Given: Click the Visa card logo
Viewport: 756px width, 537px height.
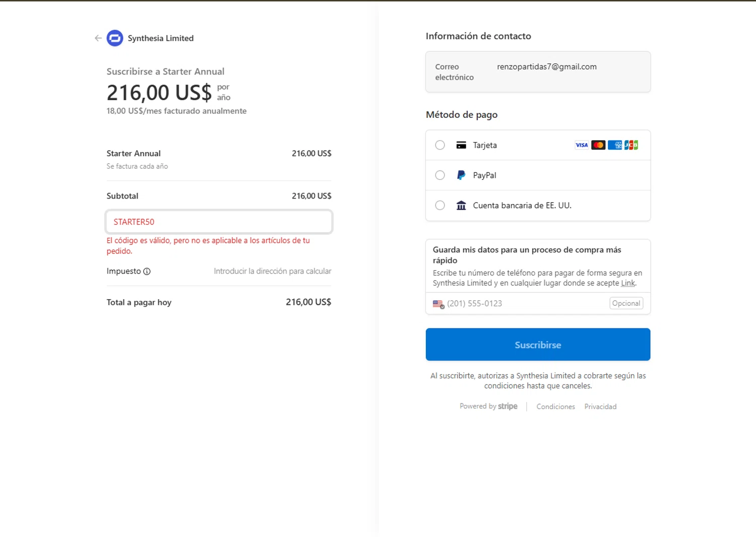Looking at the screenshot, I should [582, 145].
